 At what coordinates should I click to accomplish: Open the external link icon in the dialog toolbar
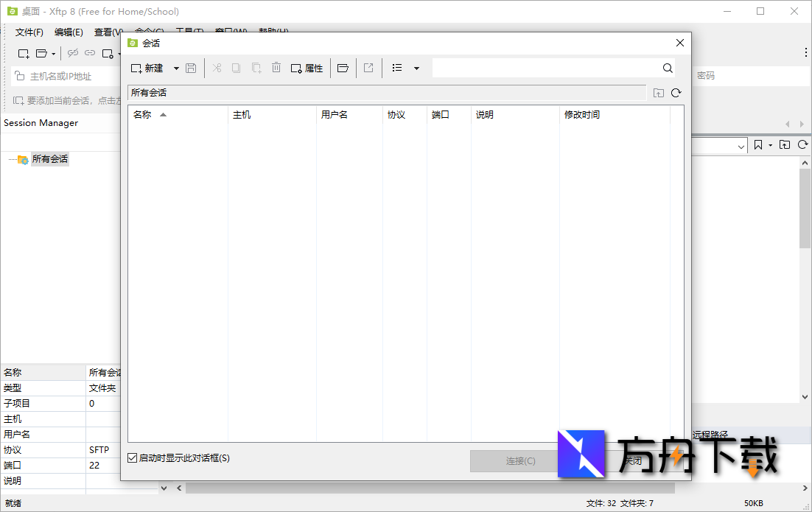(x=368, y=68)
